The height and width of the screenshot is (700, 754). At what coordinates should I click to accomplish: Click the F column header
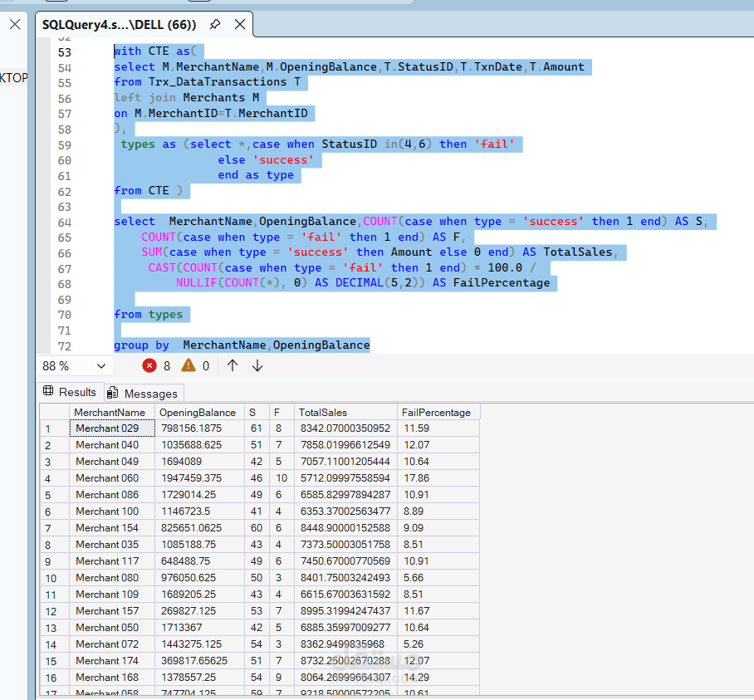point(282,413)
